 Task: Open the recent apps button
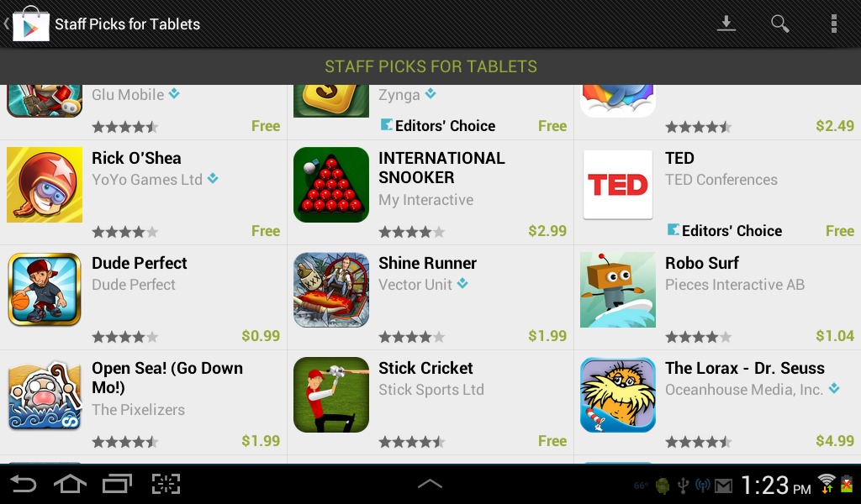tap(118, 484)
